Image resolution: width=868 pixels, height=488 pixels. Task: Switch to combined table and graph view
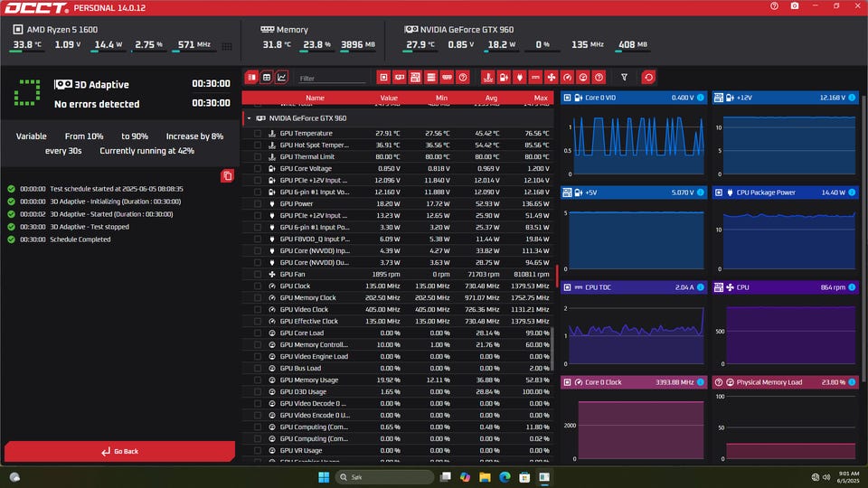pyautogui.click(x=251, y=78)
